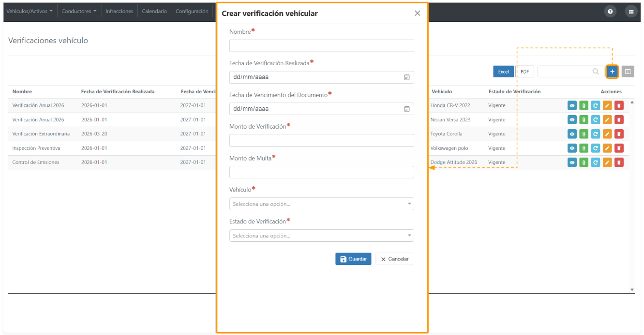Focus the Nombre input field in the dialog
644x335 pixels.
tap(322, 46)
